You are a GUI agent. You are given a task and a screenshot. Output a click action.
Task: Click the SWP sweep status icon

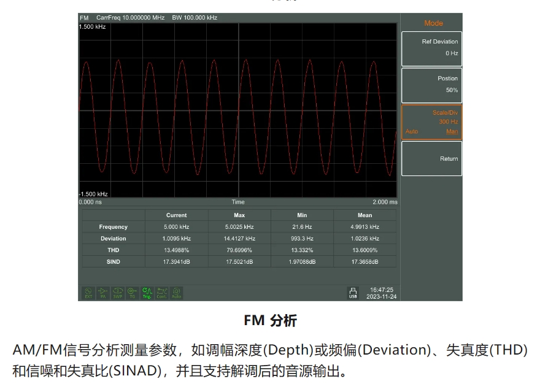point(117,293)
